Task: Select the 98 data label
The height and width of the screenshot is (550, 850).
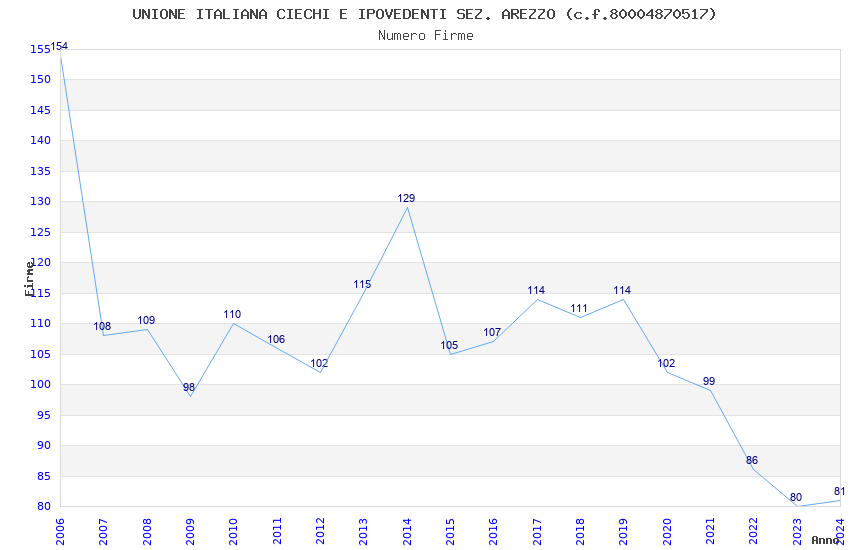Action: 189,387
